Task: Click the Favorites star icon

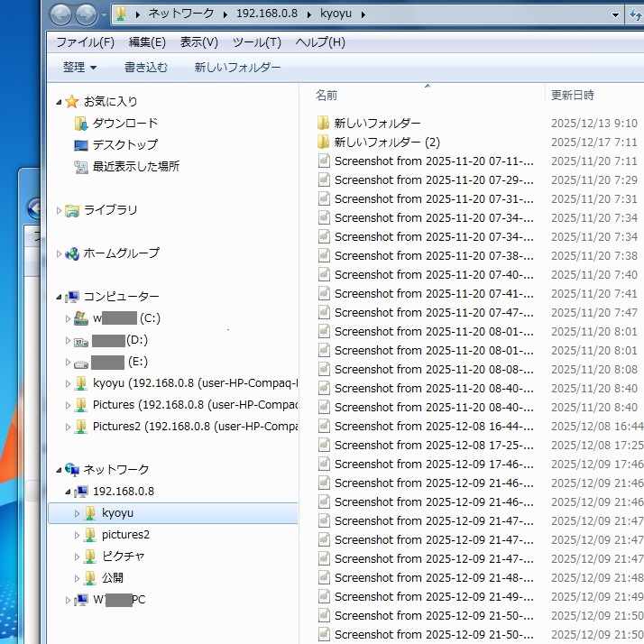Action: pos(72,102)
